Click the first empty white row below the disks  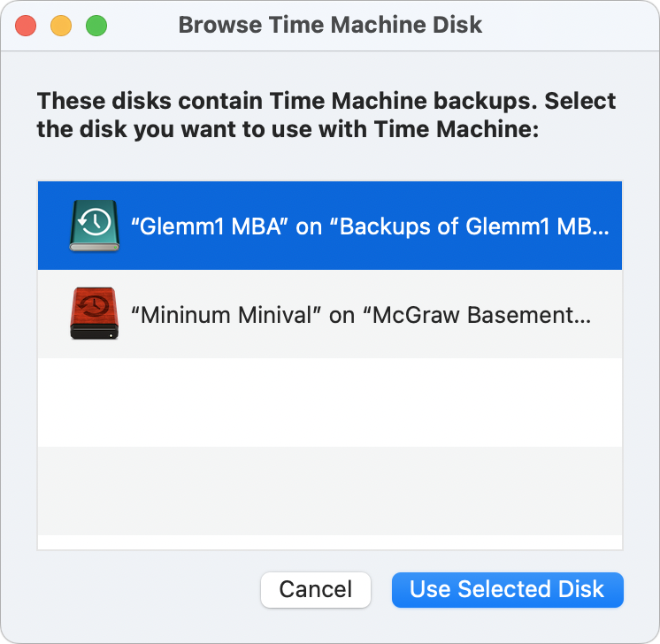pos(330,402)
